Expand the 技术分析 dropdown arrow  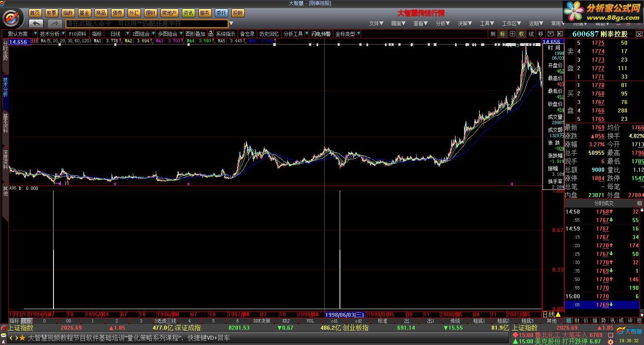click(x=63, y=34)
